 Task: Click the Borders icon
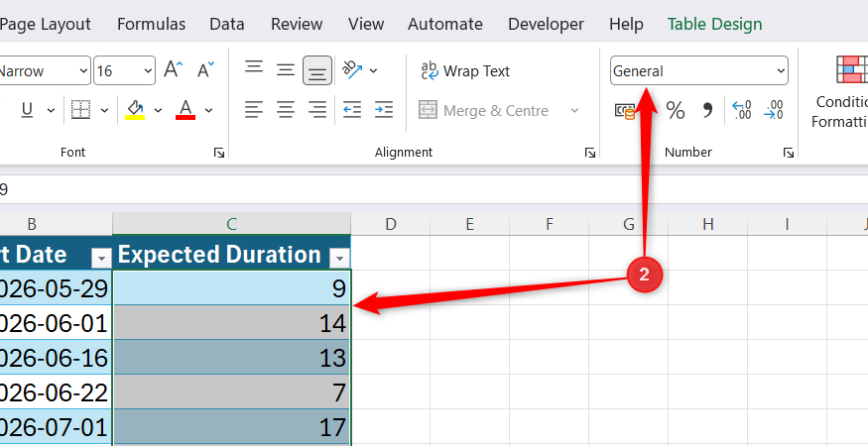point(80,110)
